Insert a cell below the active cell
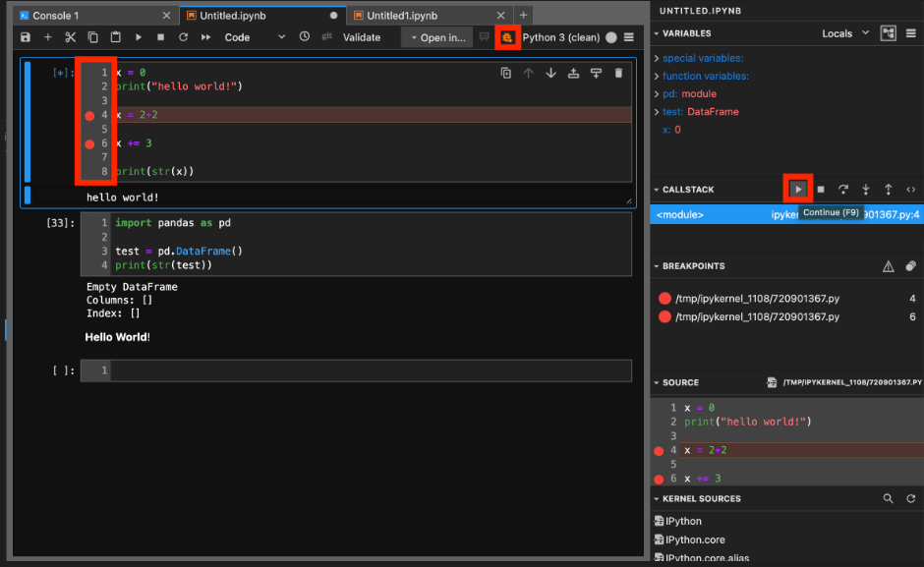Viewport: 924px width, 567px height. tap(596, 73)
